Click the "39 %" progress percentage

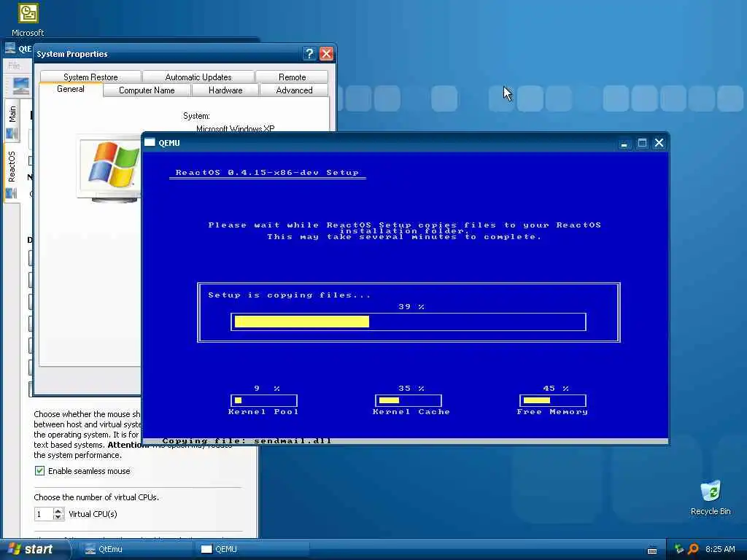(411, 307)
